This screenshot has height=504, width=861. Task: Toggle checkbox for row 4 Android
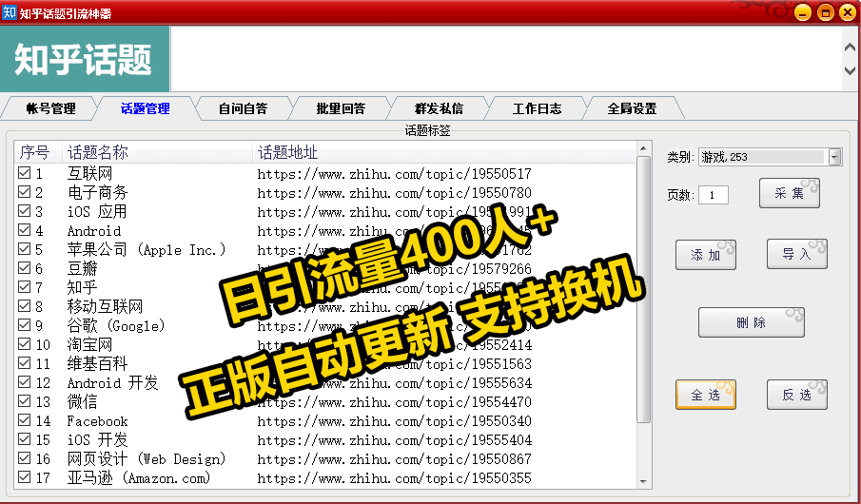(24, 230)
